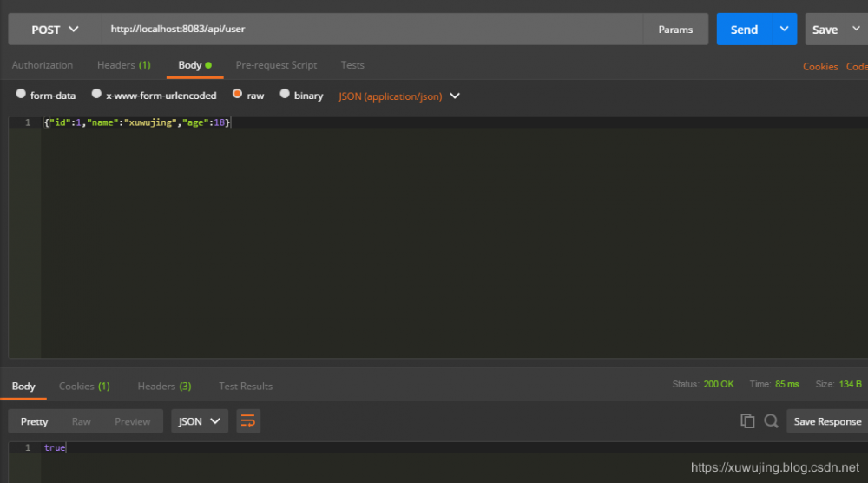
Task: Click the 200 OK status text
Action: pyautogui.click(x=719, y=384)
